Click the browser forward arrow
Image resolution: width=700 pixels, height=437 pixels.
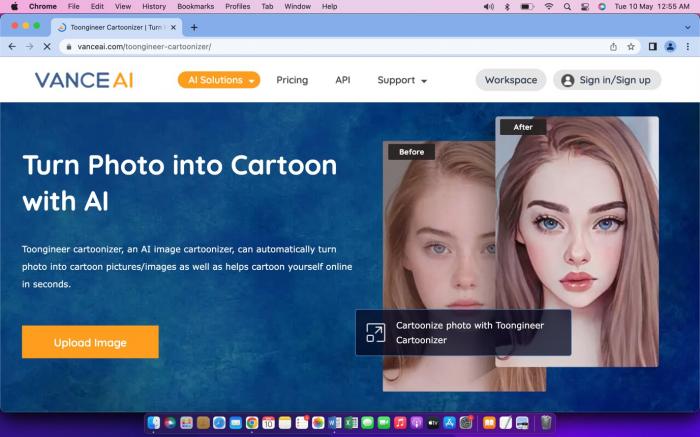point(29,46)
